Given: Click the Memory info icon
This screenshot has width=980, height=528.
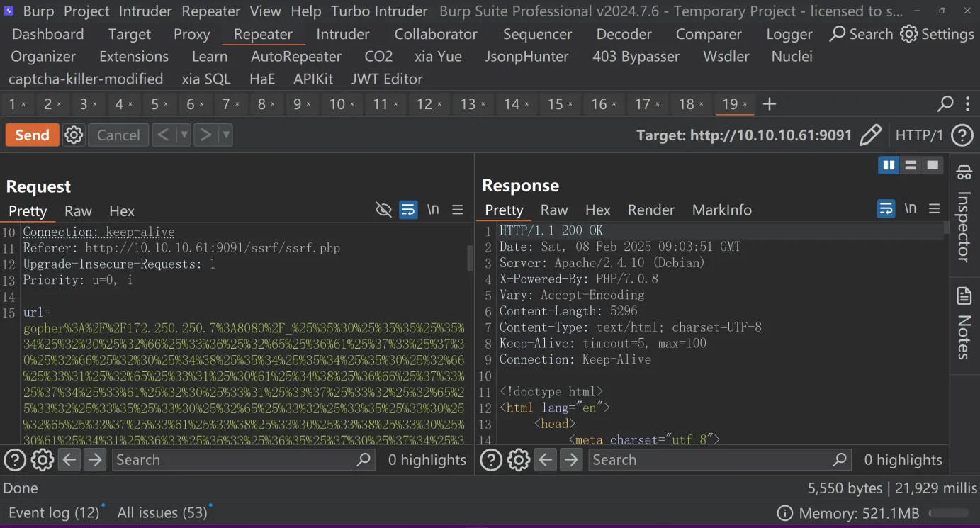Looking at the screenshot, I should pyautogui.click(x=784, y=513).
